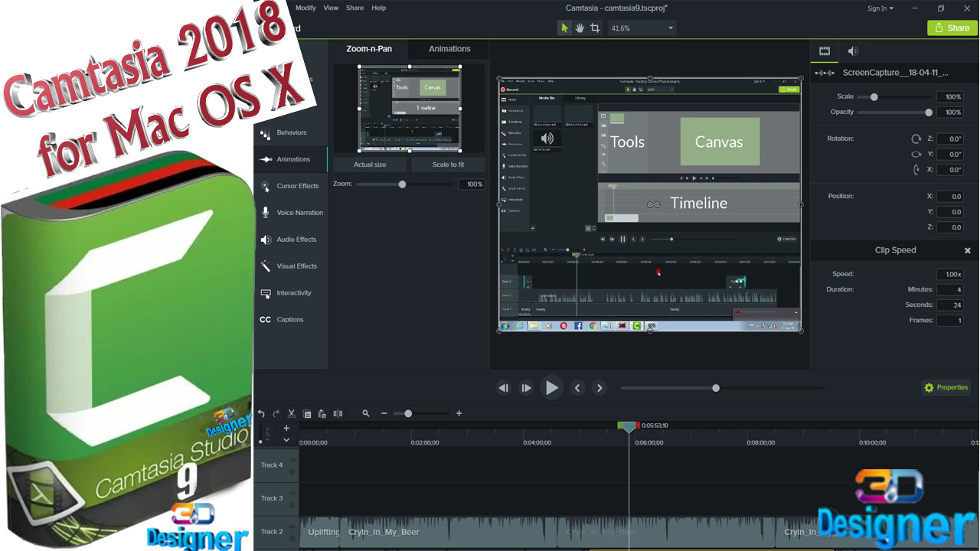
Task: Click the Paste icon in timeline toolbar
Action: pyautogui.click(x=322, y=413)
